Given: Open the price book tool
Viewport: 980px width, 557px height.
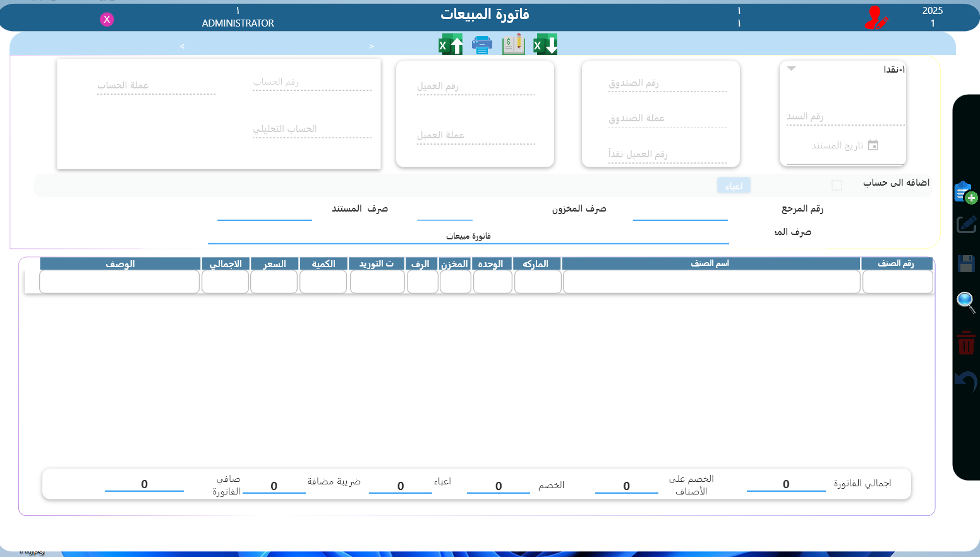Looking at the screenshot, I should tap(513, 44).
